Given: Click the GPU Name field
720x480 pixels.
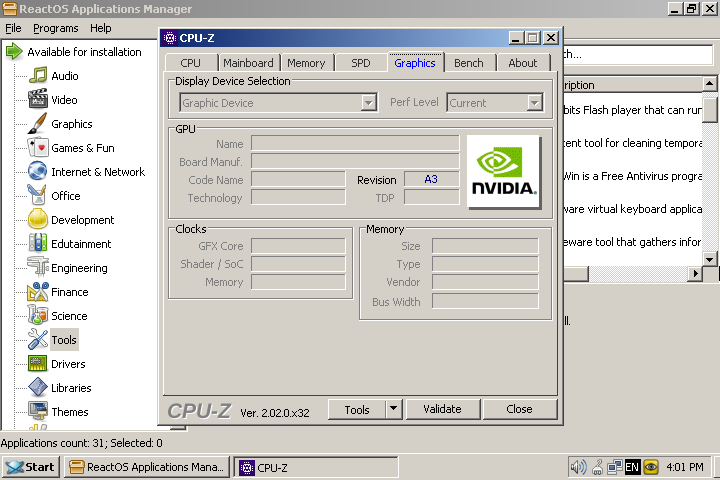Looking at the screenshot, I should point(355,143).
